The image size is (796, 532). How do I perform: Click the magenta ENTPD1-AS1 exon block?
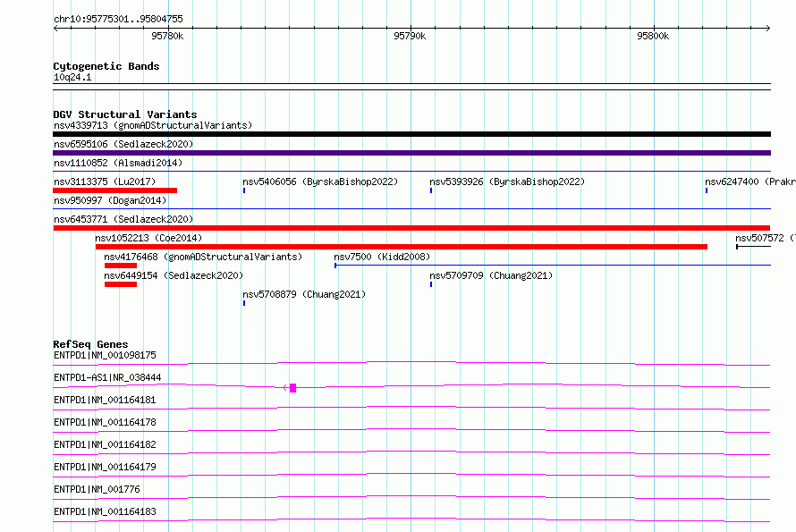(293, 388)
